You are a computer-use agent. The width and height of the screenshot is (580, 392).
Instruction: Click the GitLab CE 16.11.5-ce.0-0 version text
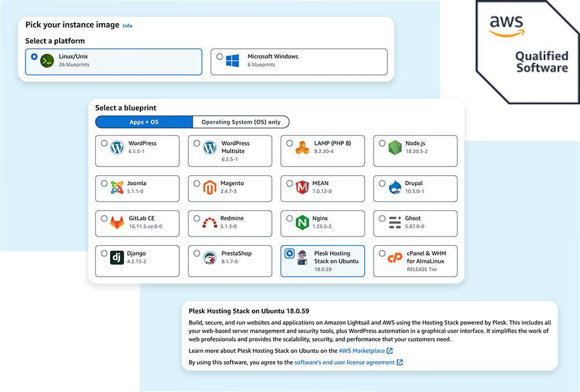tap(146, 226)
